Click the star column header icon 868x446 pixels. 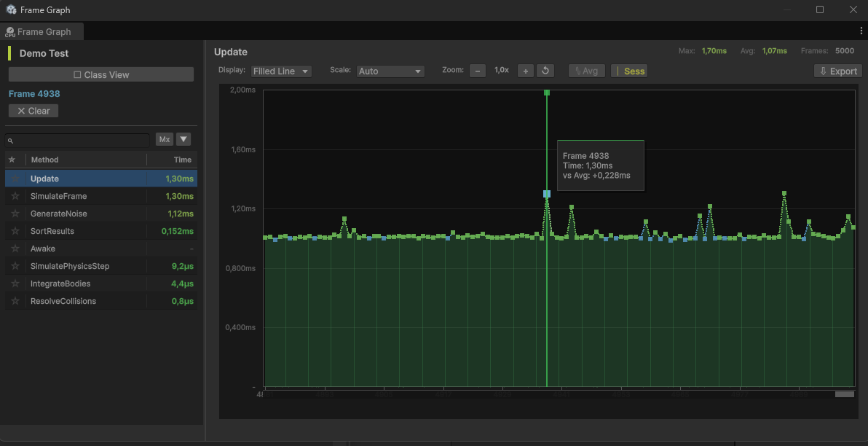click(x=12, y=160)
